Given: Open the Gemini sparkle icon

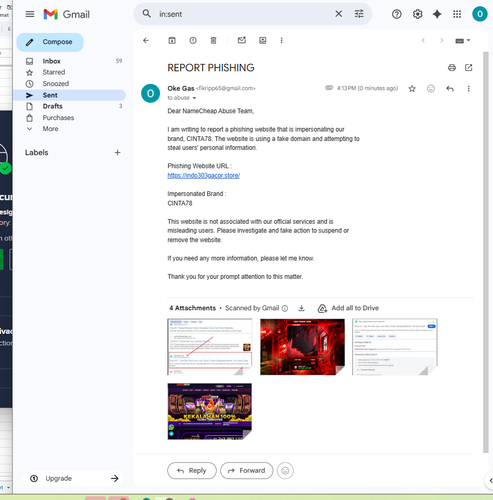Looking at the screenshot, I should pyautogui.click(x=437, y=14).
